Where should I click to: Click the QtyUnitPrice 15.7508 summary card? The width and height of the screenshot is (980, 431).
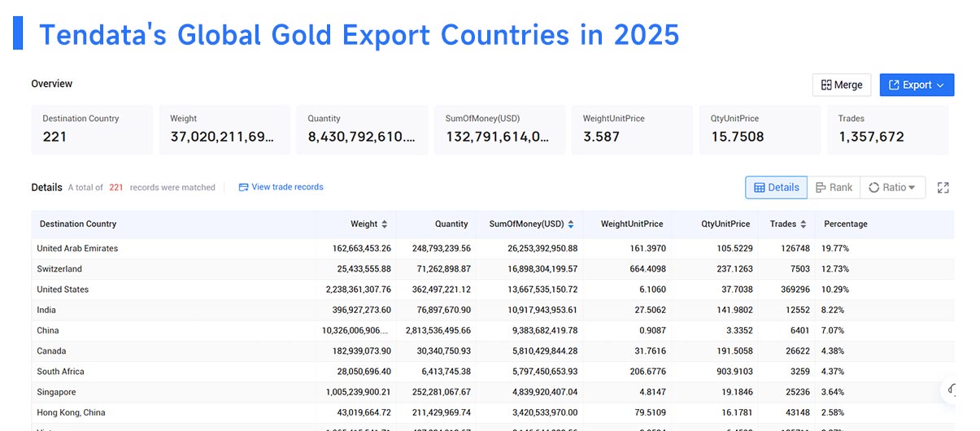coord(760,129)
